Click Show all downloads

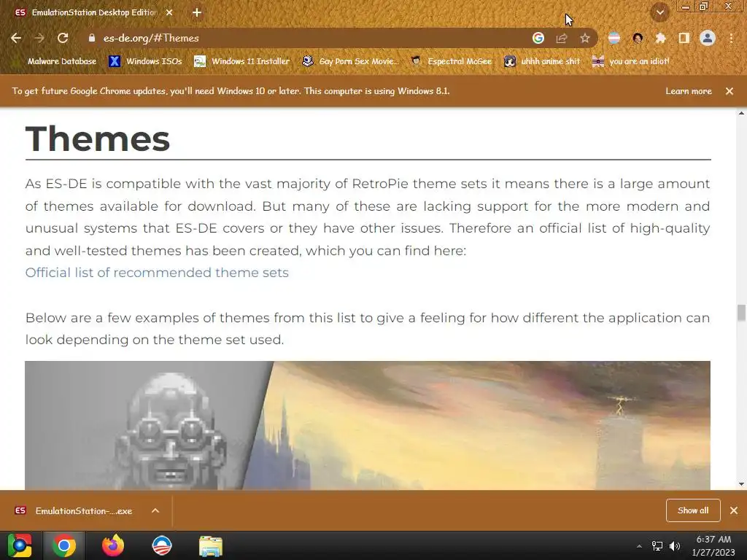[x=693, y=510]
